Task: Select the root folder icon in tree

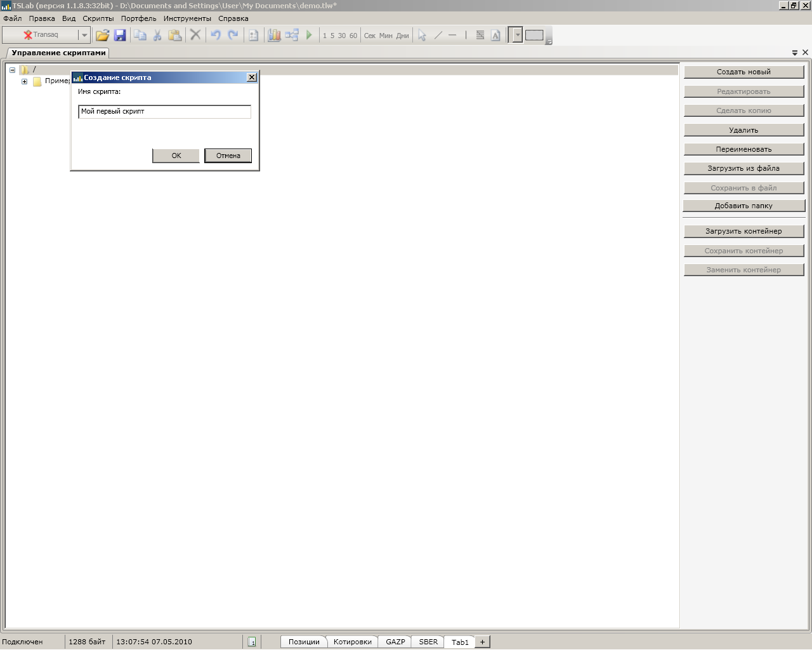Action: click(24, 70)
